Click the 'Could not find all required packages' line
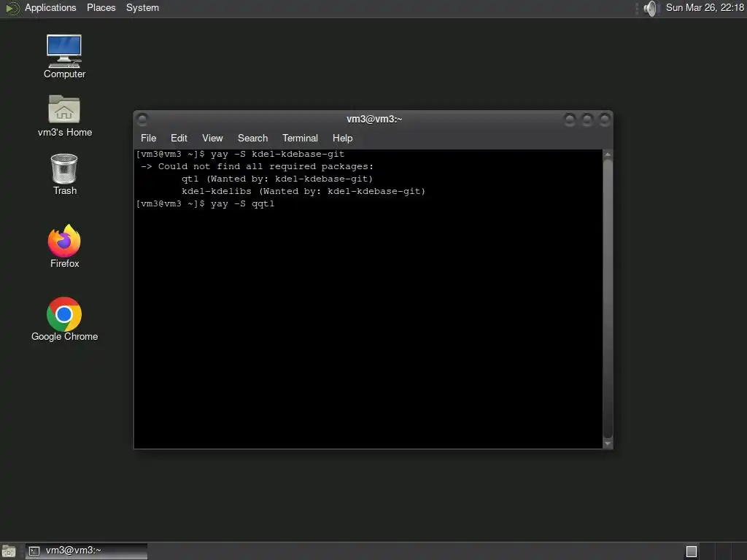This screenshot has height=560, width=747. point(258,167)
